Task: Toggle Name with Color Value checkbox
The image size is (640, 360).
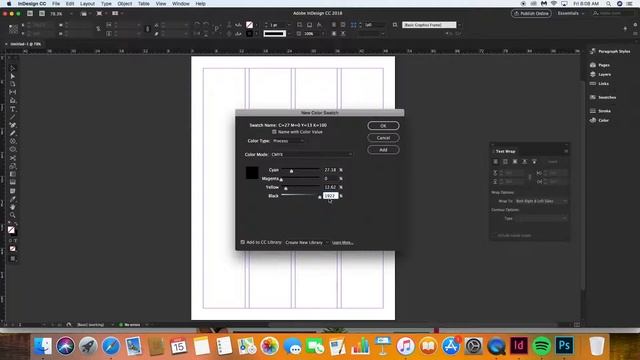Action: 274,132
